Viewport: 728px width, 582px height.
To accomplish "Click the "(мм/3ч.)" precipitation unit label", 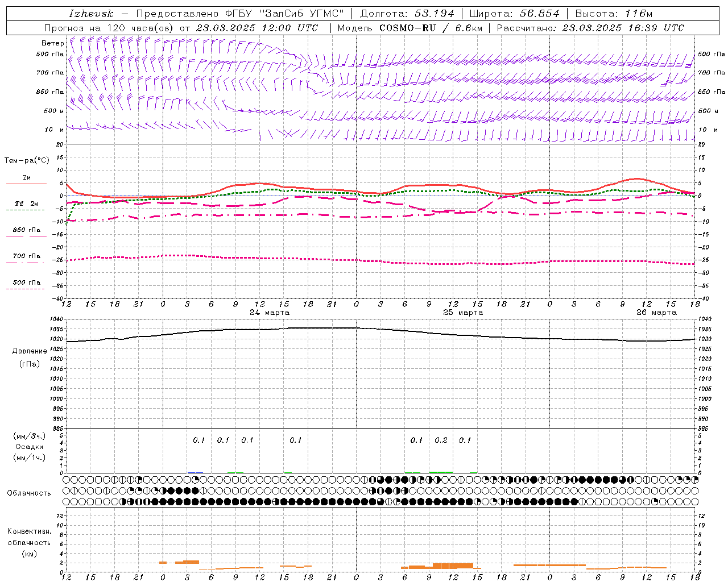I will pos(30,436).
